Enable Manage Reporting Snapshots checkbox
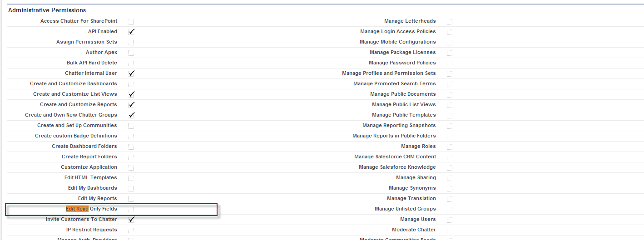 pos(450,126)
